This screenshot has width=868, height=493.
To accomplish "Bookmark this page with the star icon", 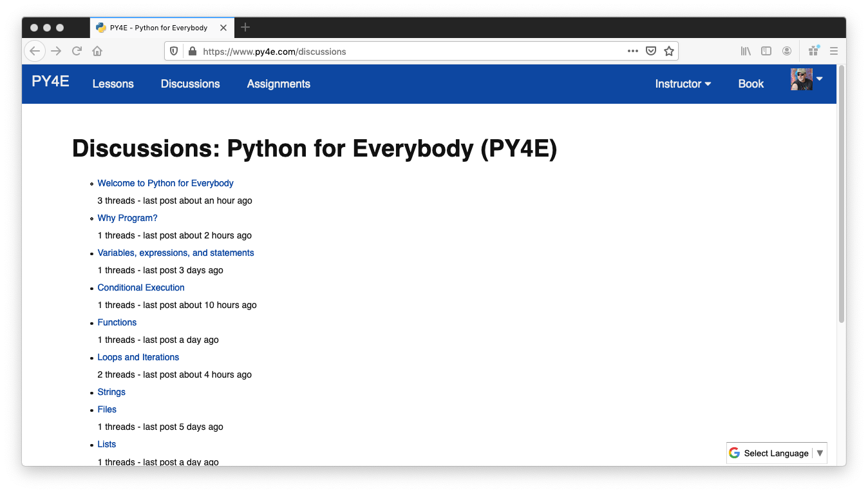I will point(669,51).
